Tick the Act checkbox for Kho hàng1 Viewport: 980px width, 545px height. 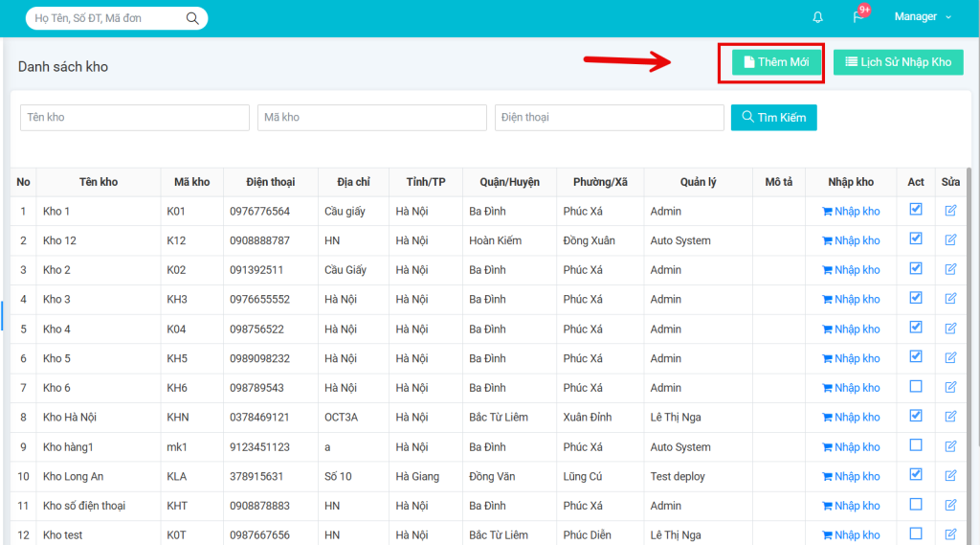coord(916,446)
